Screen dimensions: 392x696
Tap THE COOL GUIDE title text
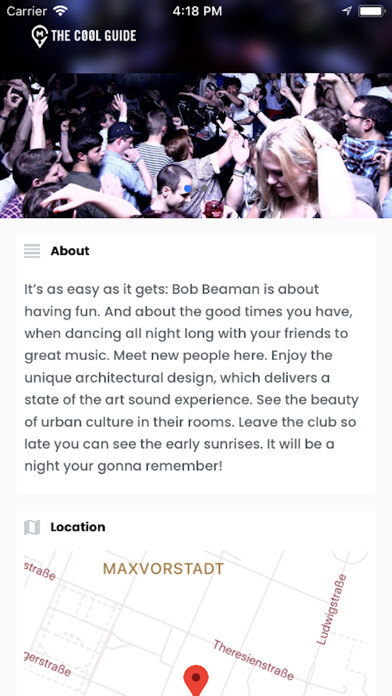click(93, 36)
